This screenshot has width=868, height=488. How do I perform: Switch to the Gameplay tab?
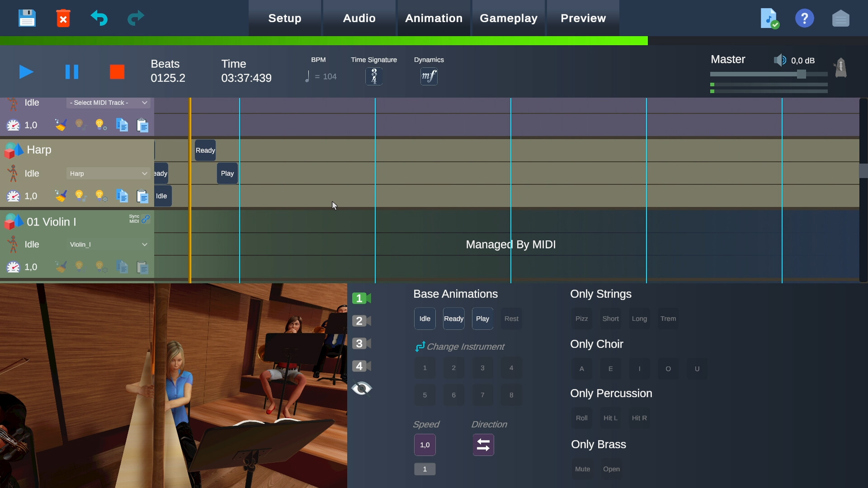point(509,18)
